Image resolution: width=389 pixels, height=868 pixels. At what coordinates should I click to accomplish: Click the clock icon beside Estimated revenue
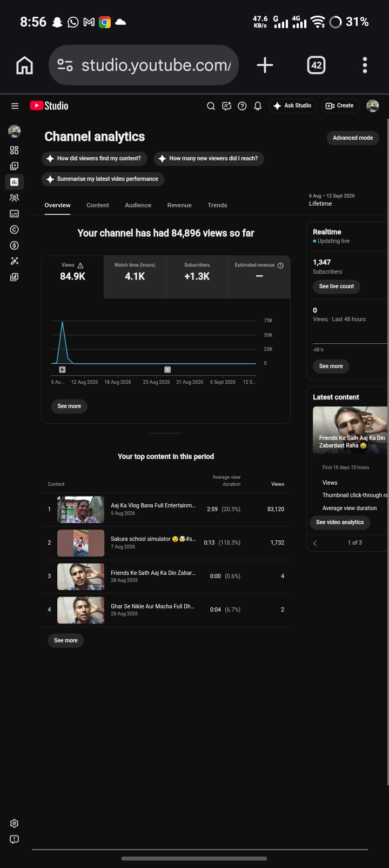coord(280,266)
